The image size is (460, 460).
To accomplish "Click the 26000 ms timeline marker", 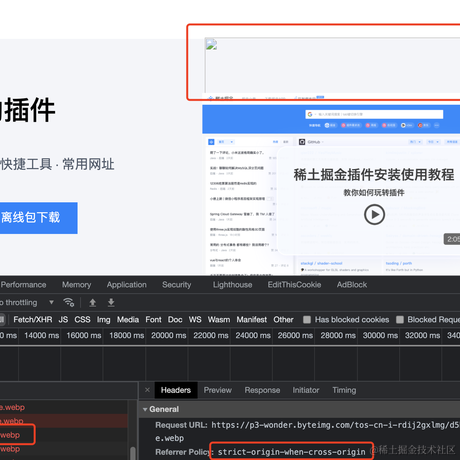I will click(295, 335).
